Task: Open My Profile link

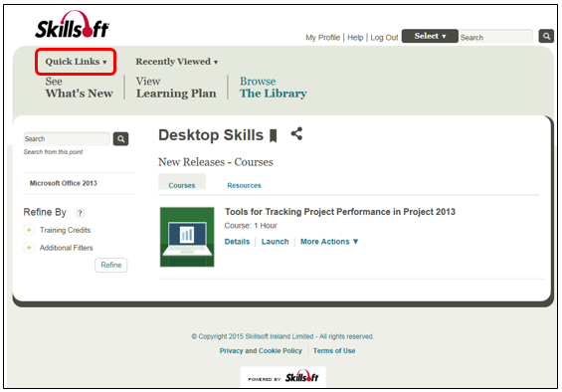Action: point(322,37)
